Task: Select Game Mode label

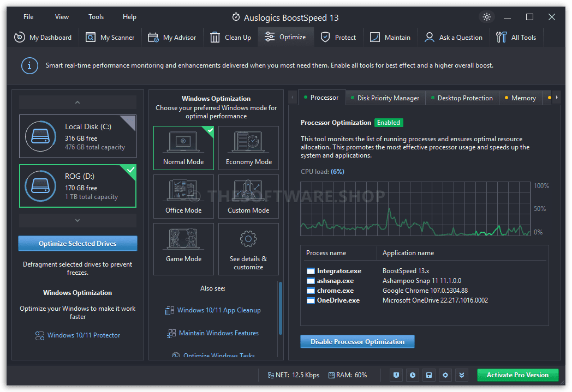Action: click(183, 258)
